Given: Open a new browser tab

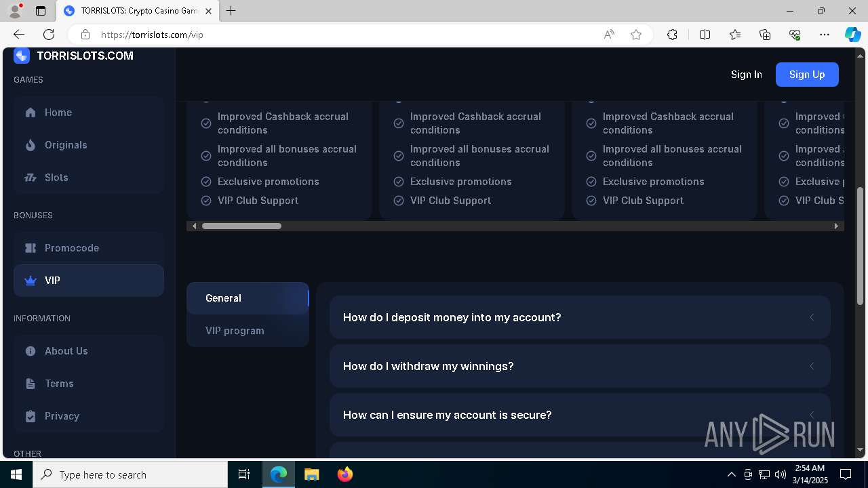Looking at the screenshot, I should [231, 11].
